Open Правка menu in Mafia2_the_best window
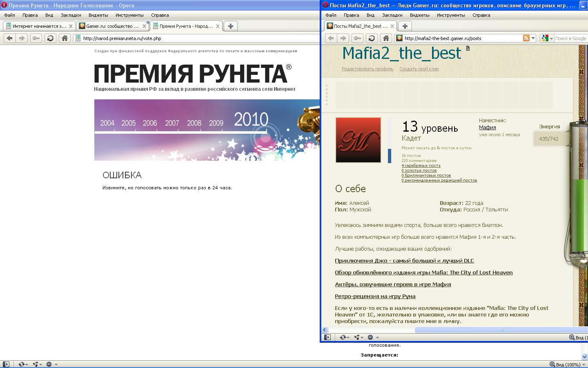588x368 pixels. 352,15
